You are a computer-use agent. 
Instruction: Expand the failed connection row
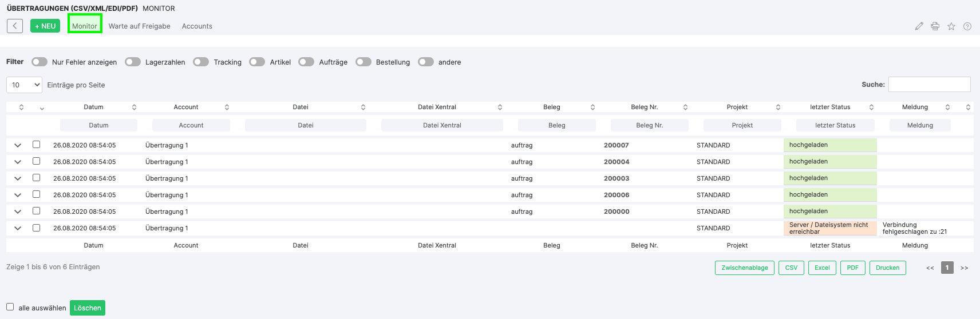[18, 228]
